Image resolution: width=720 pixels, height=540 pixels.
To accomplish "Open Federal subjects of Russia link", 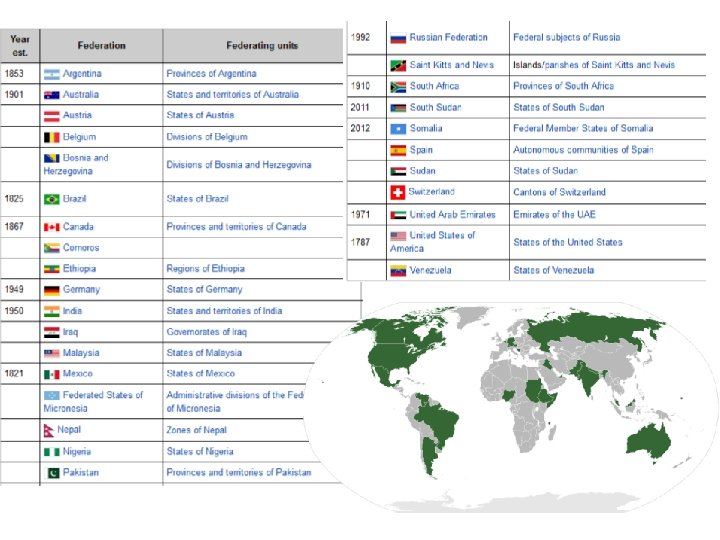I will tap(567, 38).
